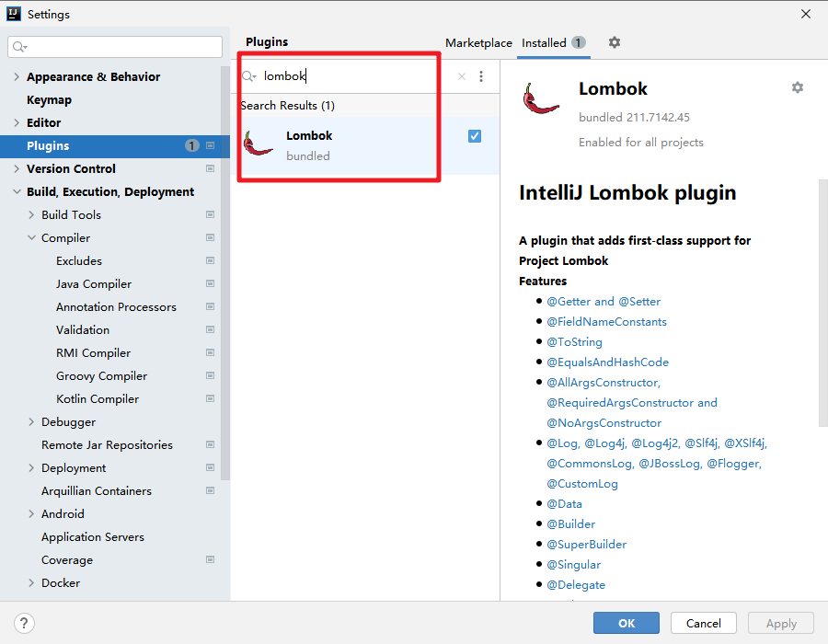Viewport: 828px width, 644px height.
Task: Switch to the Installed tab
Action: click(554, 42)
